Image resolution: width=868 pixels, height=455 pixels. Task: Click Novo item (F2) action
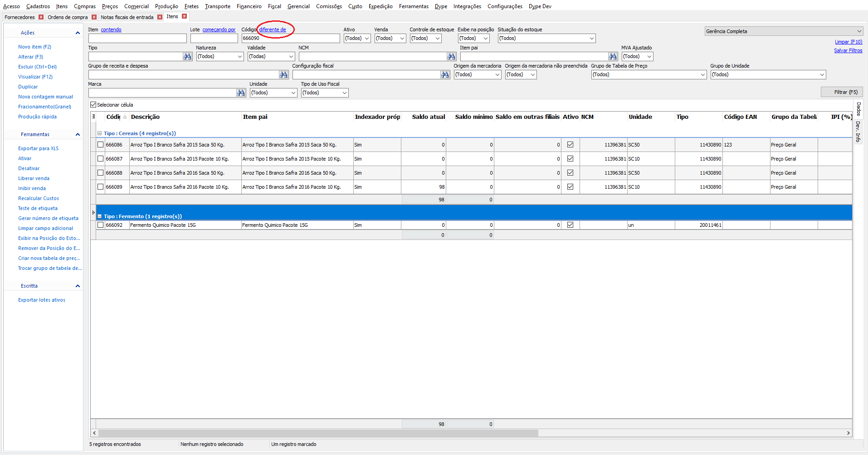(x=34, y=47)
